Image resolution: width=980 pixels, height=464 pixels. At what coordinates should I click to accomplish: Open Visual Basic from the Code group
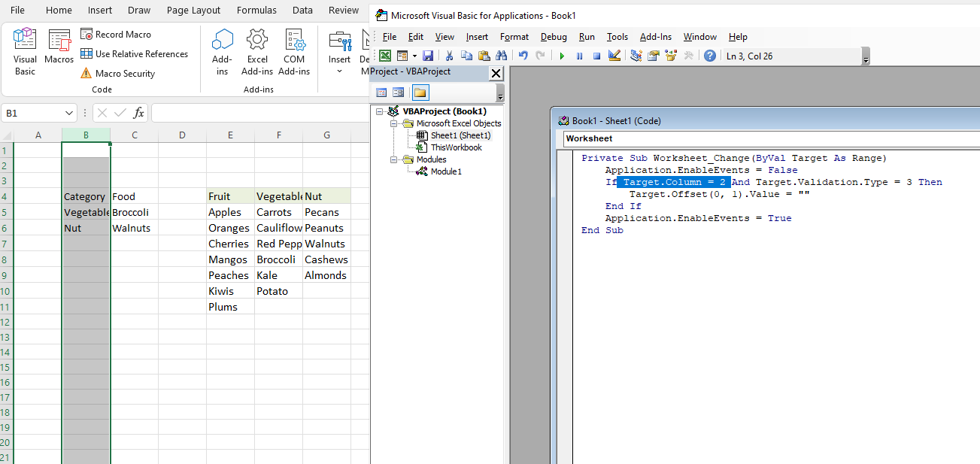point(25,51)
